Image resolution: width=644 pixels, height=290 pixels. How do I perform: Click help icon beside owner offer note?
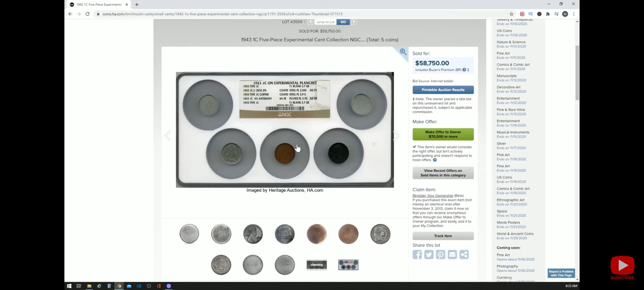pos(435,160)
